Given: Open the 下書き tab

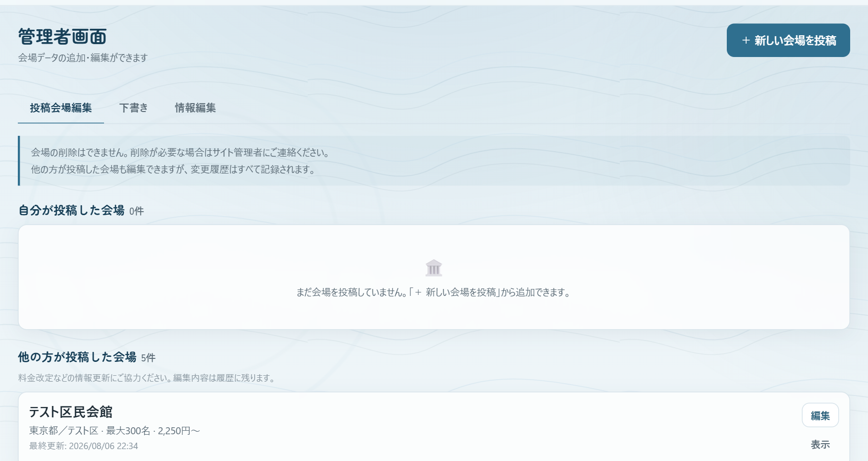Looking at the screenshot, I should (133, 108).
